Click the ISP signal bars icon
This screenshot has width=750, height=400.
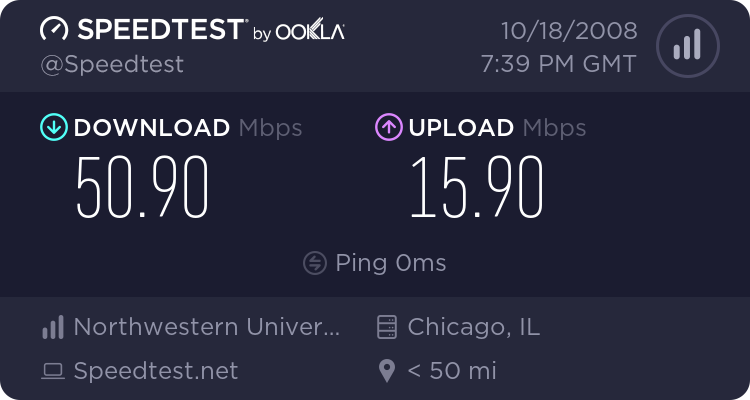[53, 327]
